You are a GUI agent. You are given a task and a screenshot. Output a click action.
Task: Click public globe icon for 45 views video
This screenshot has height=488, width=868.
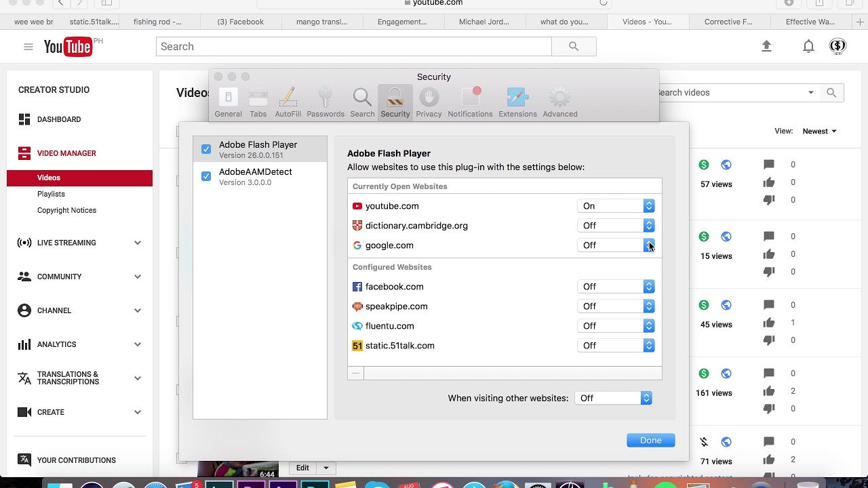726,305
